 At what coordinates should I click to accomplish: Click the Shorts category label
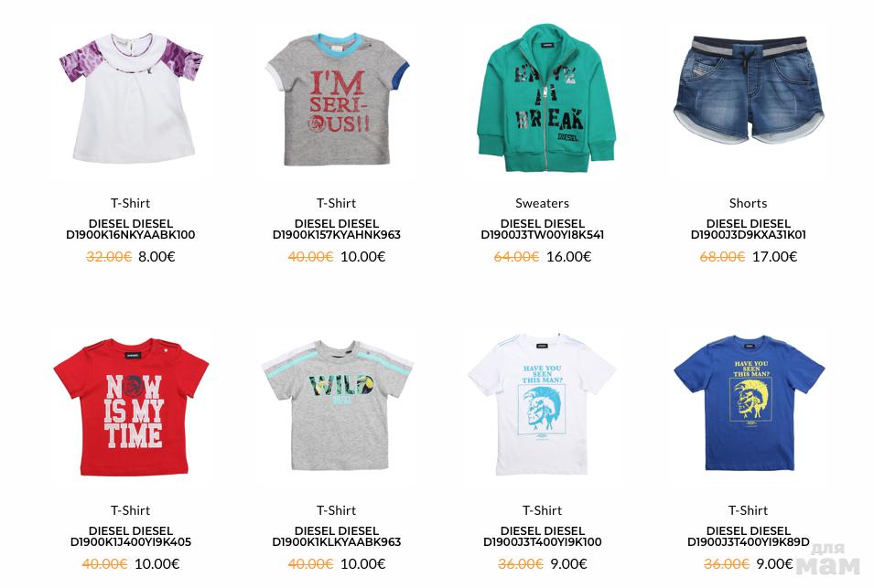pos(748,203)
